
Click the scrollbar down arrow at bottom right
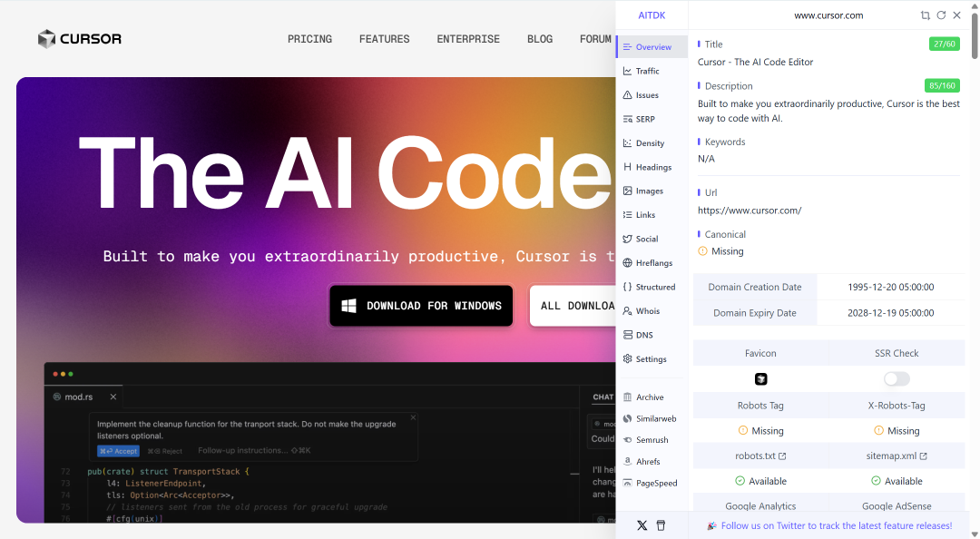(x=975, y=534)
